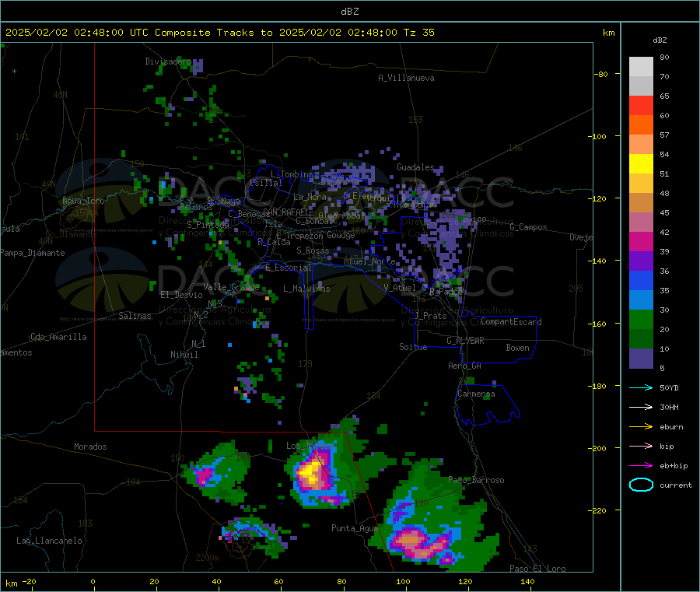The height and width of the screenshot is (592, 700).
Task: Select the magenta 39-42 dBZ color swatch
Action: [641, 241]
